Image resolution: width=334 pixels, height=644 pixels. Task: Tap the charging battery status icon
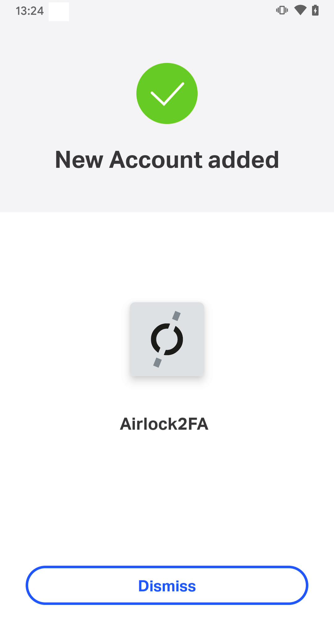pos(315,11)
